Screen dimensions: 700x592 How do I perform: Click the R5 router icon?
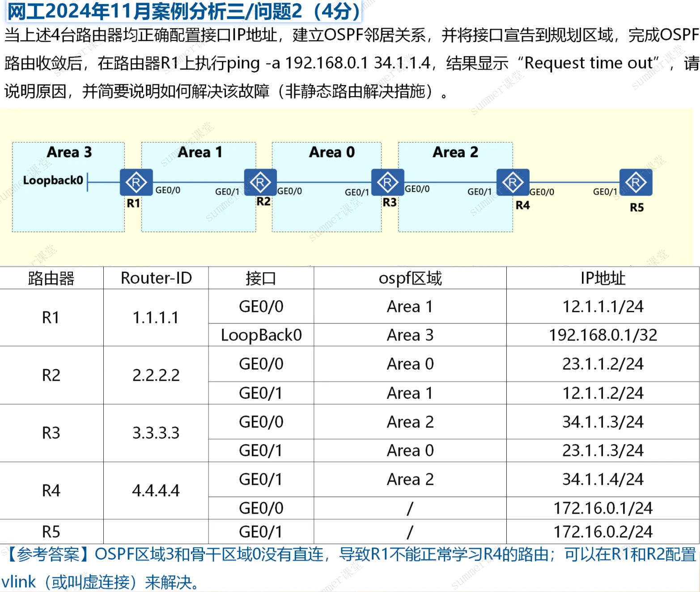(636, 182)
